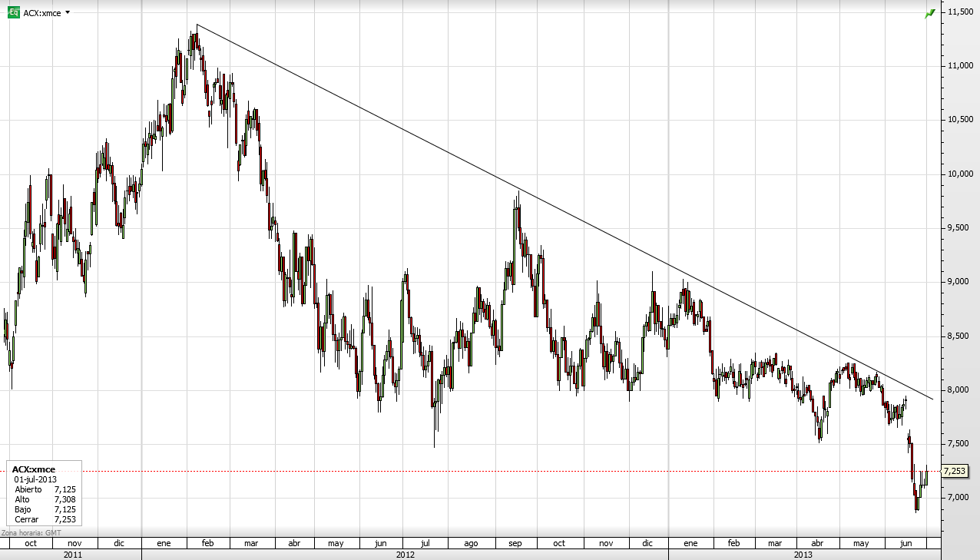The width and height of the screenshot is (980, 560).
Task: Click the Zona horaria: GMT label
Action: coord(31,532)
